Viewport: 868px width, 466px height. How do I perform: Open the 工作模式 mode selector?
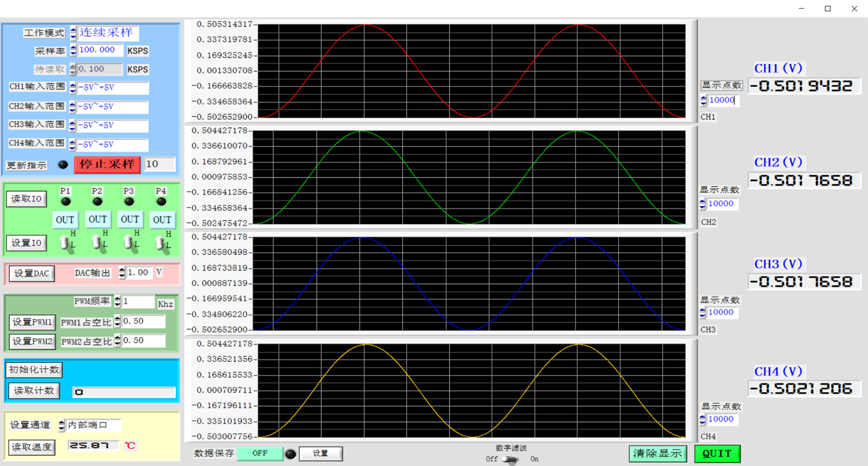coord(108,33)
